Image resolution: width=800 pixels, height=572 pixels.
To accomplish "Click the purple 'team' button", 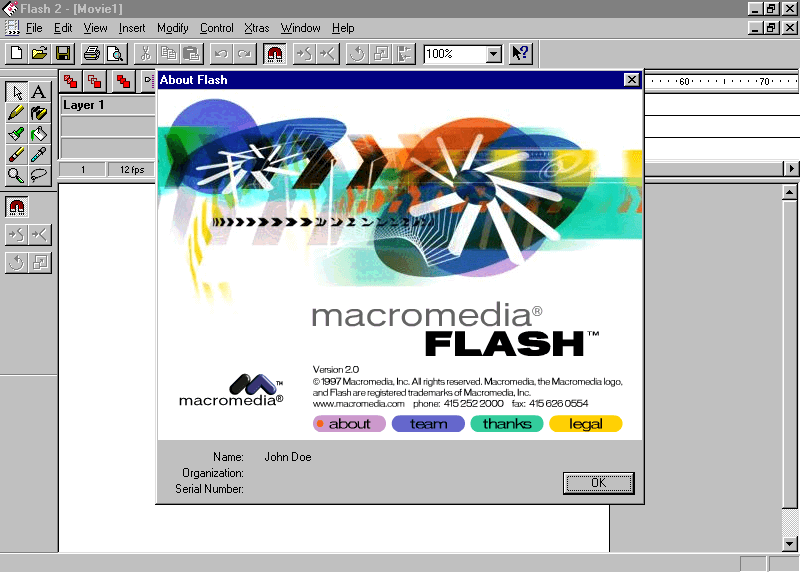I will click(428, 424).
